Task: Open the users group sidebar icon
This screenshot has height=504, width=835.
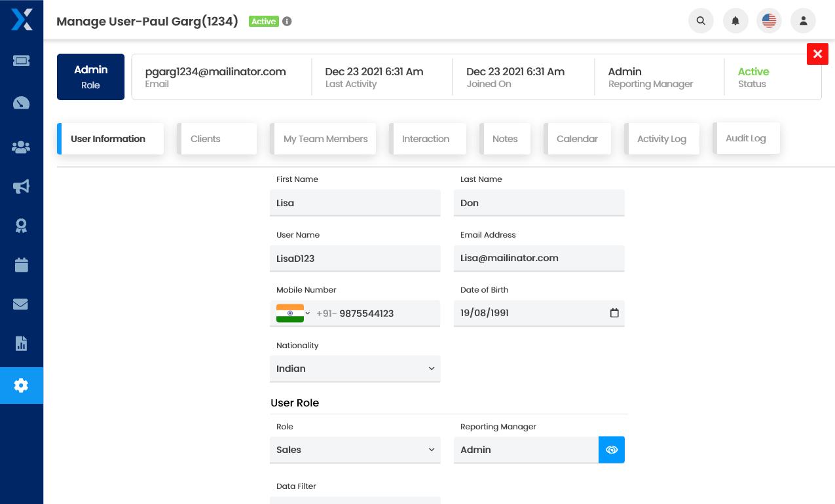Action: [x=21, y=147]
